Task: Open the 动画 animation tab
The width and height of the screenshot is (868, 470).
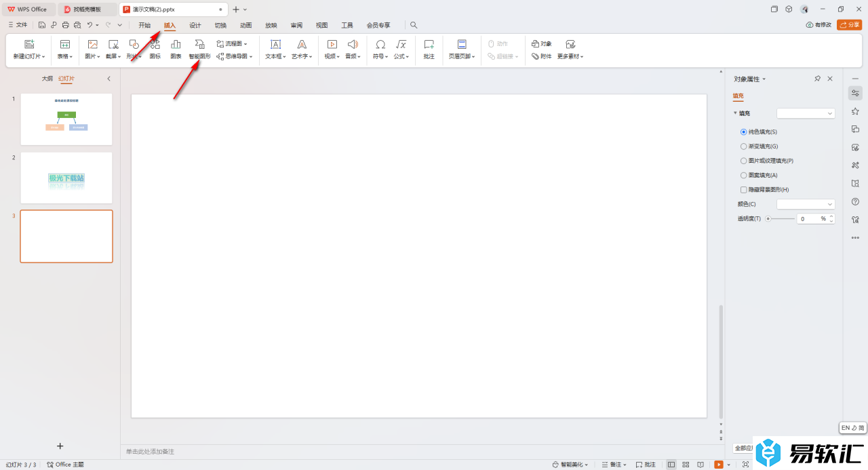Action: pyautogui.click(x=245, y=25)
